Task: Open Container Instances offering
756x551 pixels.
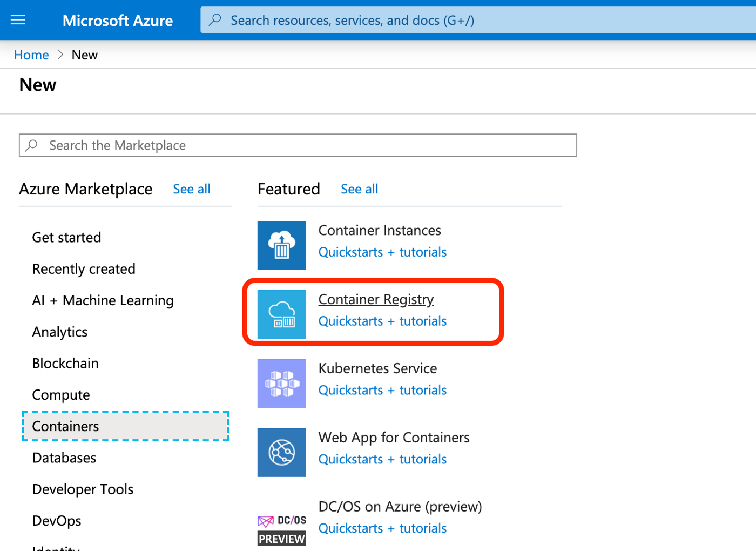Action: click(380, 231)
